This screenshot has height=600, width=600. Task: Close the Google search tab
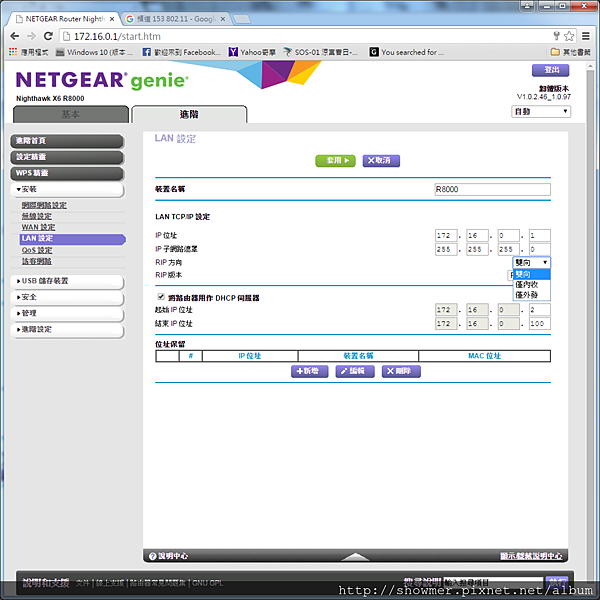click(x=223, y=19)
